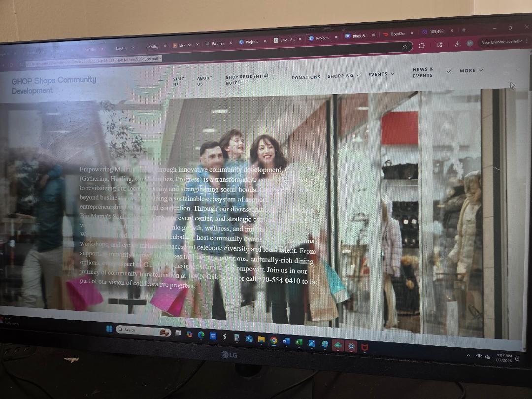Open the Visit Us menu item

coord(178,82)
